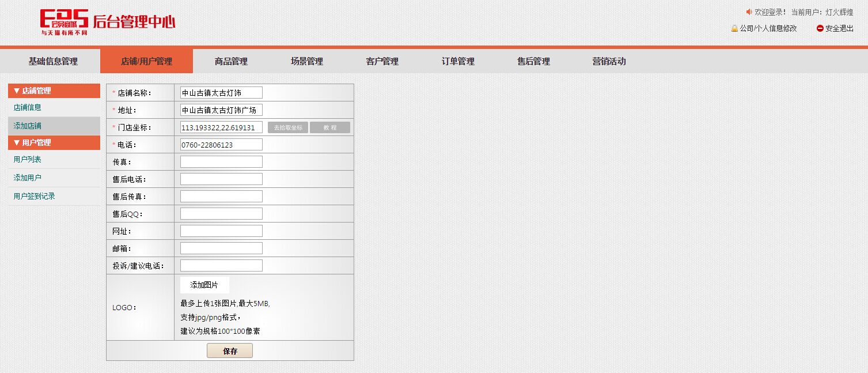Viewport: 868px width, 373px height.
Task: Click the EDS logo in the header
Action: pos(64,22)
